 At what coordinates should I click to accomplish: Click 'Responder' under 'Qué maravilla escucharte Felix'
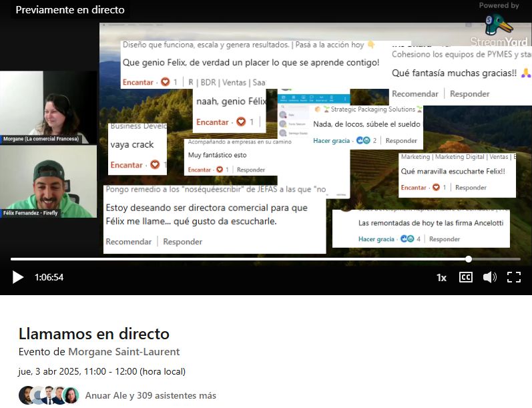[x=471, y=188]
